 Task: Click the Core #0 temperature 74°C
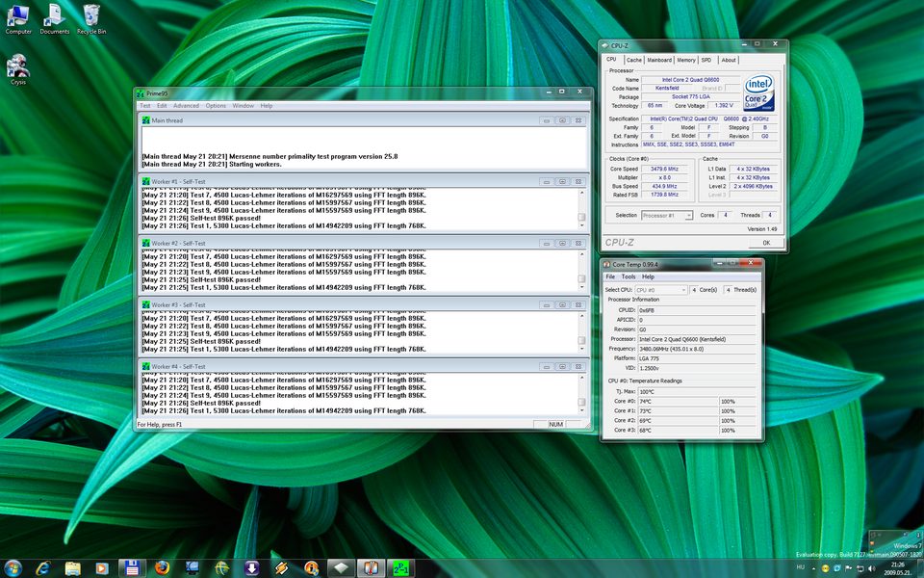[679, 402]
